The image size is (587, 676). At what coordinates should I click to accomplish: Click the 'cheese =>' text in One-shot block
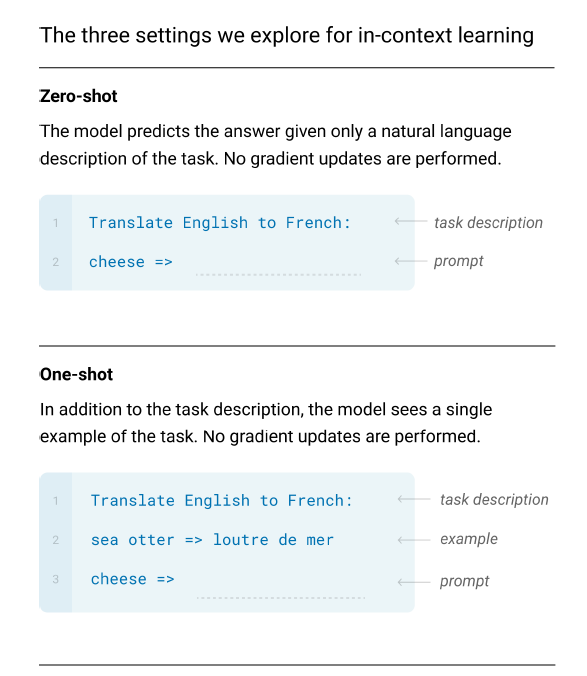pos(132,579)
